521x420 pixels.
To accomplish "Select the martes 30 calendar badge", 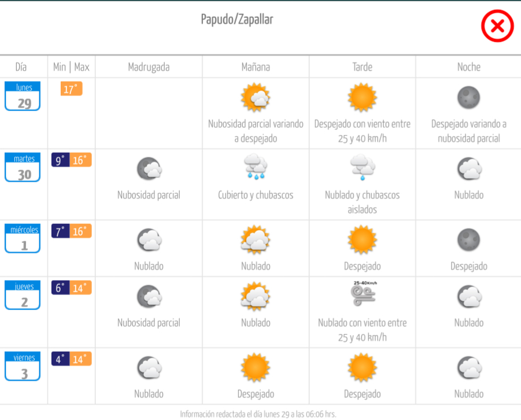I will pos(23,167).
